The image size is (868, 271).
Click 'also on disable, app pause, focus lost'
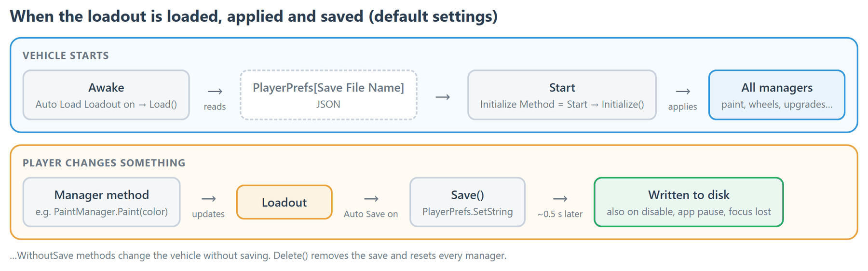(689, 212)
